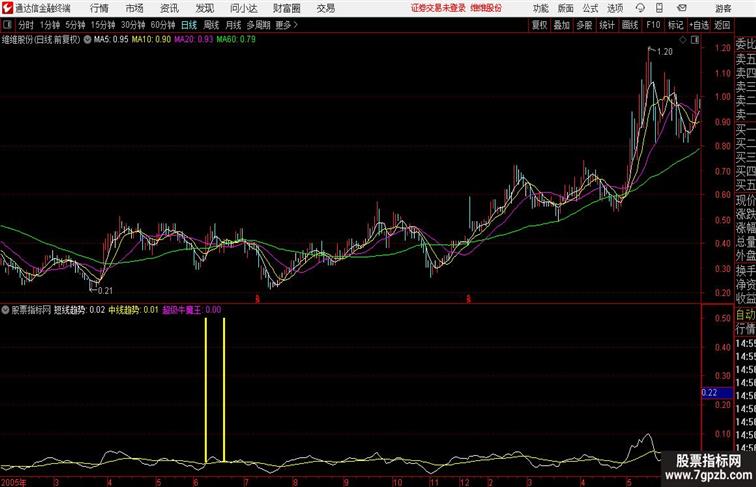Open the 交易 menu
Screen dimensions: 756x487
326,8
